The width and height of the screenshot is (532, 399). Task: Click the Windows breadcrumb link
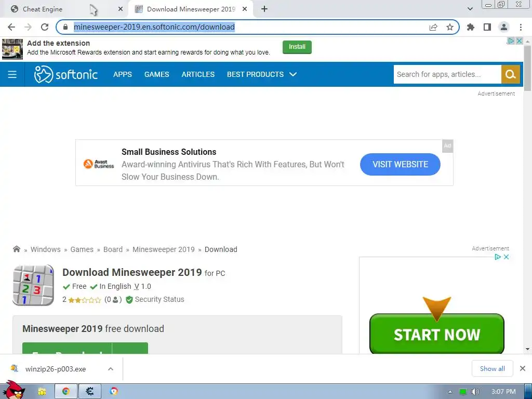46,249
